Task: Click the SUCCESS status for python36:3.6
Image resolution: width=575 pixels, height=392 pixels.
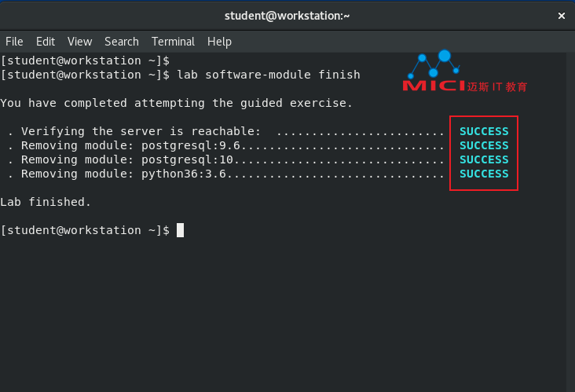Action: pyautogui.click(x=484, y=174)
